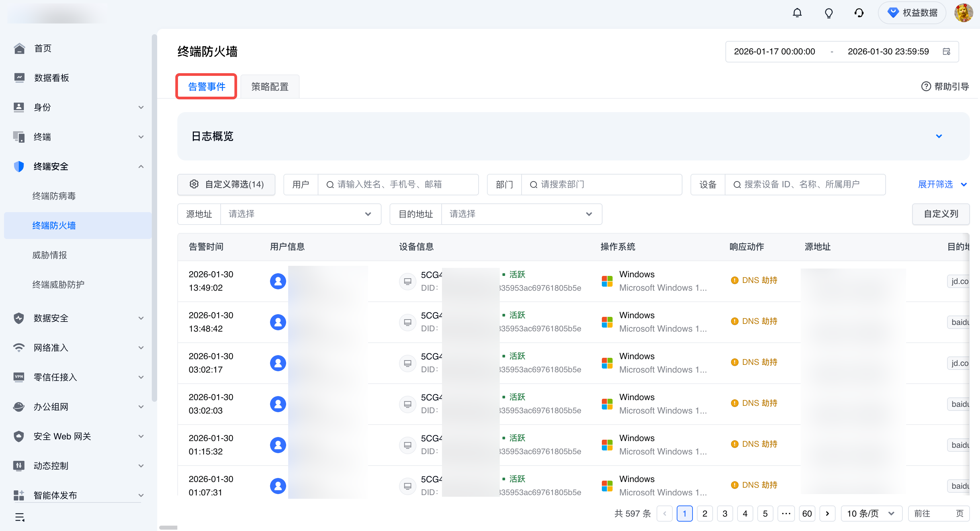Click 自定义筛选(14) filter button
The image size is (980, 531).
point(226,184)
